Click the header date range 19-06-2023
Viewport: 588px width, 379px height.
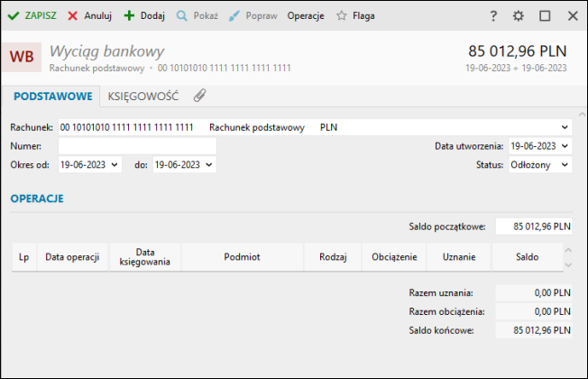click(x=516, y=68)
